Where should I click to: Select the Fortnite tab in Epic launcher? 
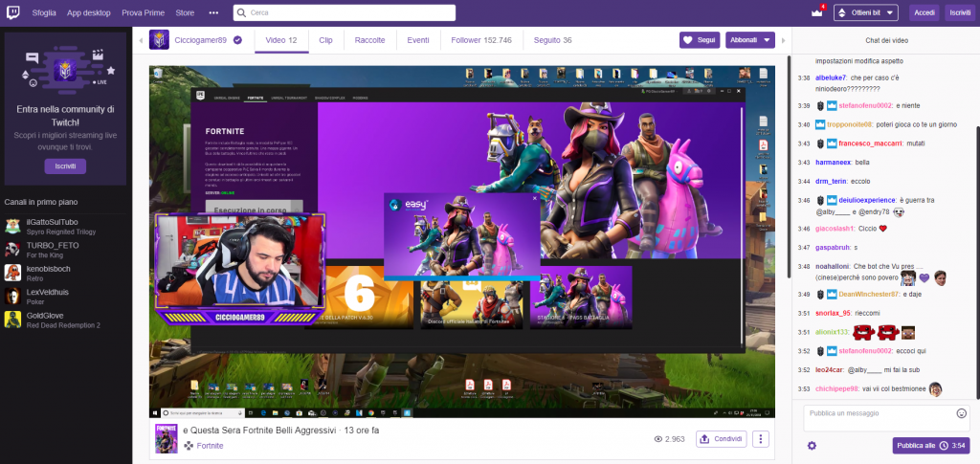click(255, 98)
